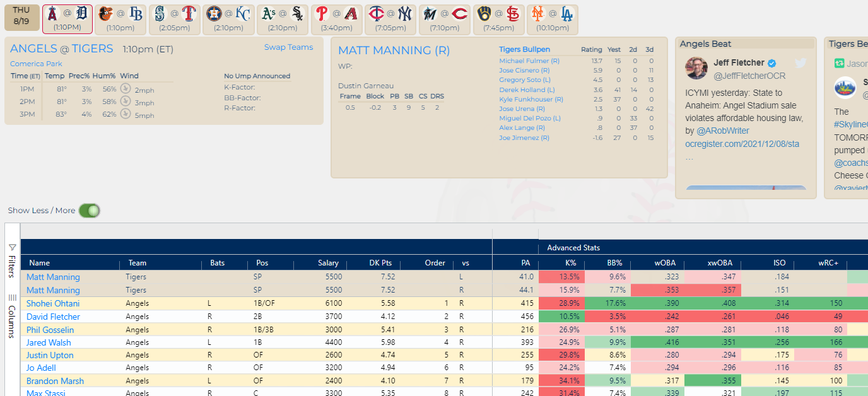Open the Phillies @ Diamondbacks game tab

tap(336, 19)
